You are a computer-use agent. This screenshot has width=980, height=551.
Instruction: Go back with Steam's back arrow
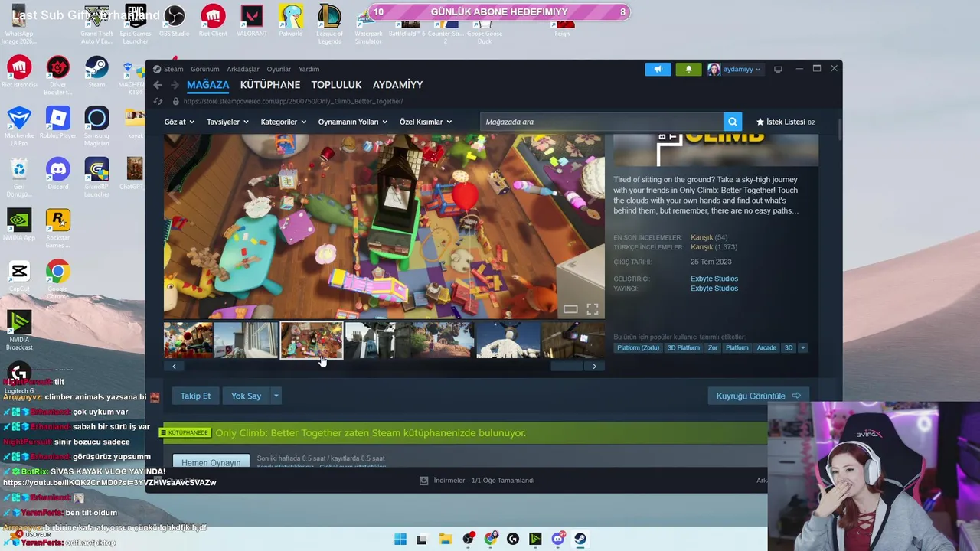pos(158,85)
